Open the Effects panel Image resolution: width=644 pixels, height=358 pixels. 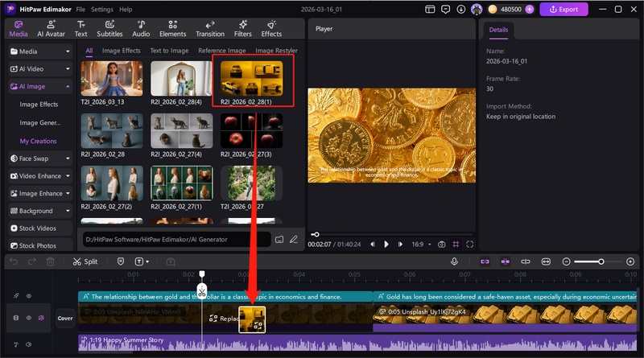271,29
